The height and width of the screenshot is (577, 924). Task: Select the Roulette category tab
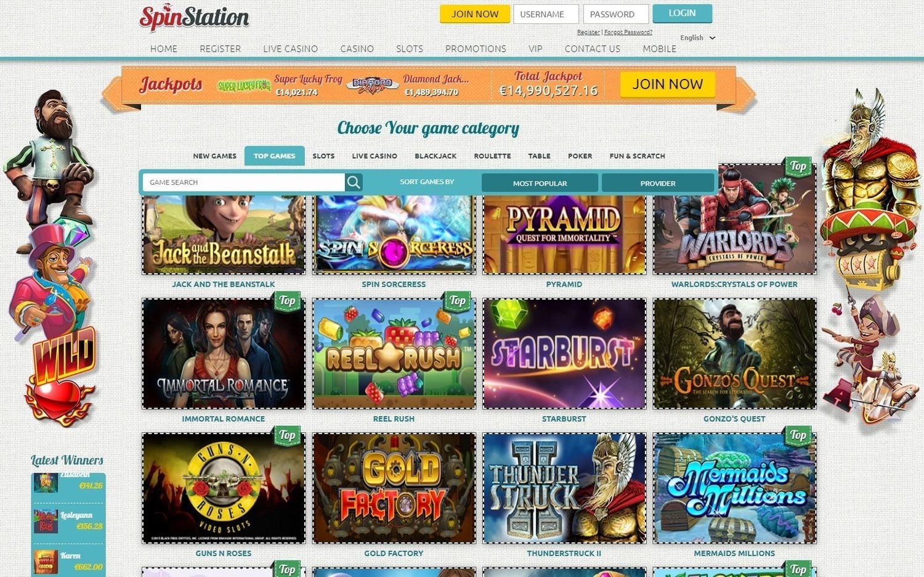click(492, 156)
